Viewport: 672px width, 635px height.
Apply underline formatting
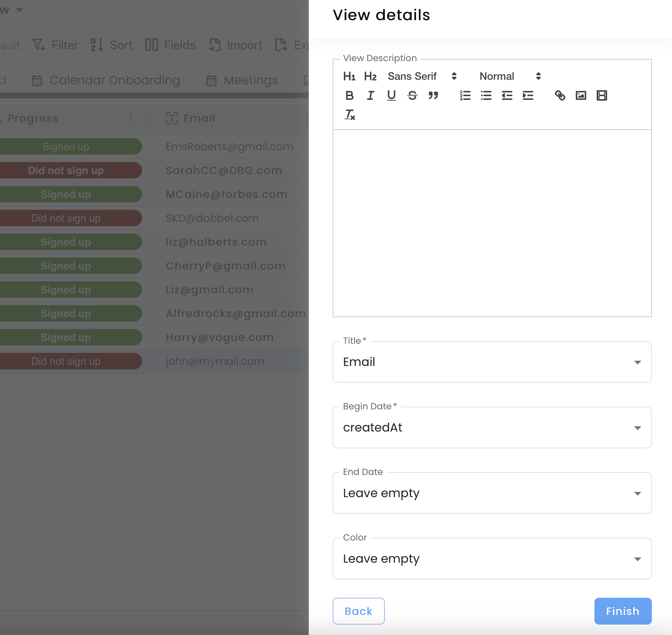click(x=391, y=95)
